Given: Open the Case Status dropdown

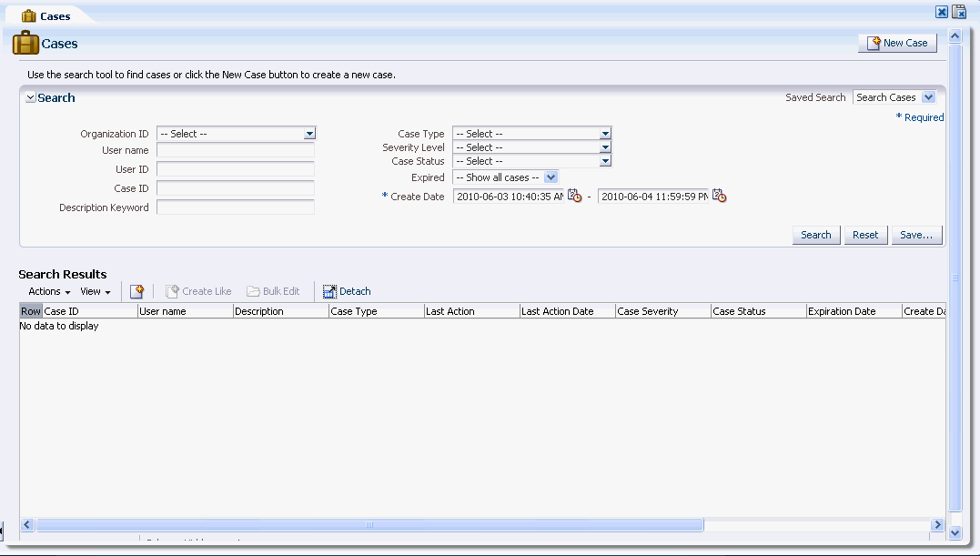Looking at the screenshot, I should click(x=605, y=160).
